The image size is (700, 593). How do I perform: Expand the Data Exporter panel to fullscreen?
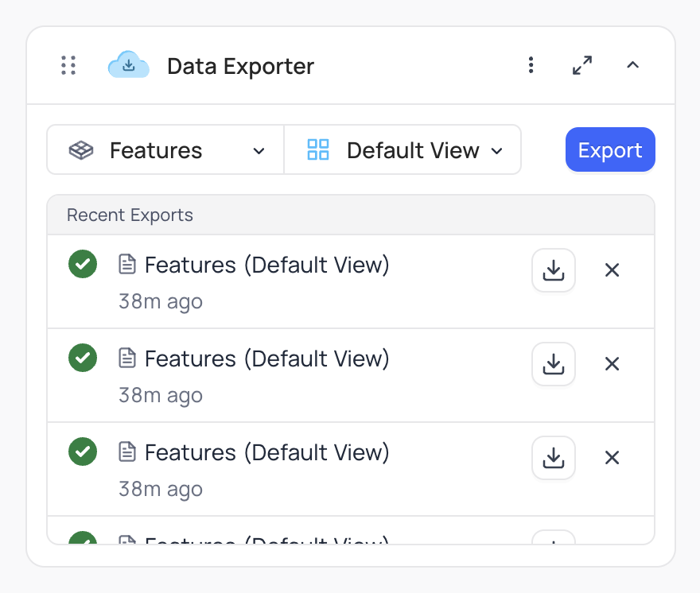[582, 66]
